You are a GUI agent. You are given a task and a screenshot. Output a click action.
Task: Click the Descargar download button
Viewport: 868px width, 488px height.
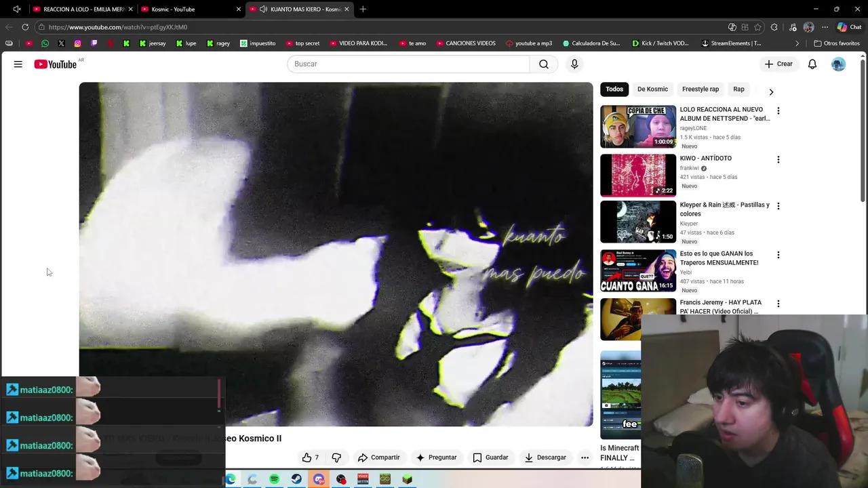click(545, 457)
